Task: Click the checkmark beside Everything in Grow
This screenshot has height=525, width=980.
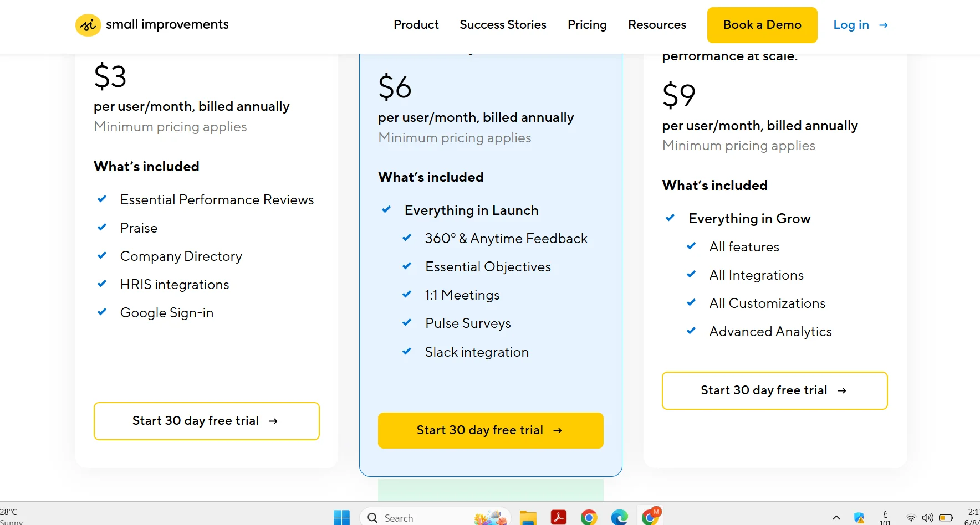Action: click(x=670, y=218)
